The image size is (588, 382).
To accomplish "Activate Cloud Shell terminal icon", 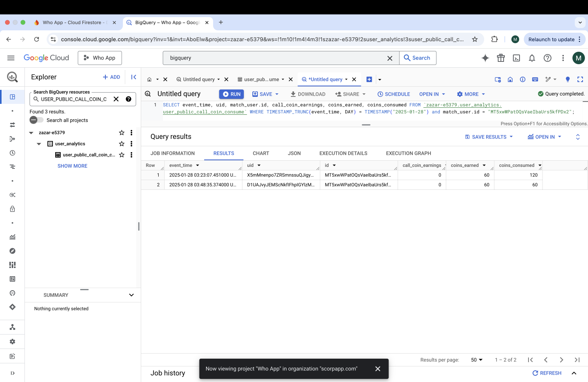I will [x=516, y=58].
